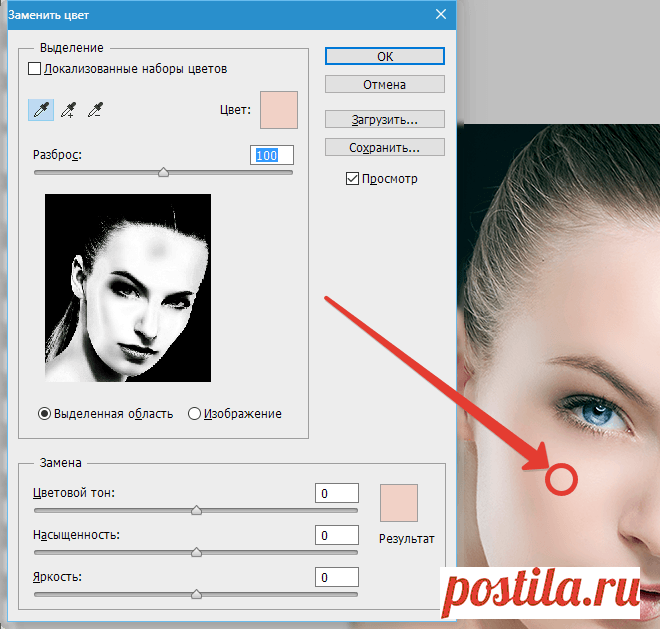
Task: Close the Заменить цвет dialog
Action: click(440, 14)
